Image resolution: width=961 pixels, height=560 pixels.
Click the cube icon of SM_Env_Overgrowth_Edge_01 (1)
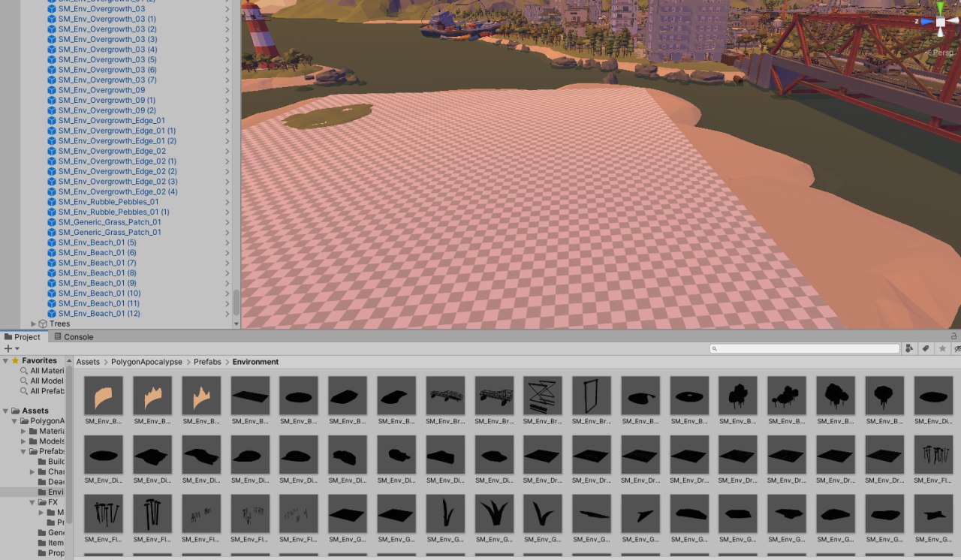pos(52,131)
